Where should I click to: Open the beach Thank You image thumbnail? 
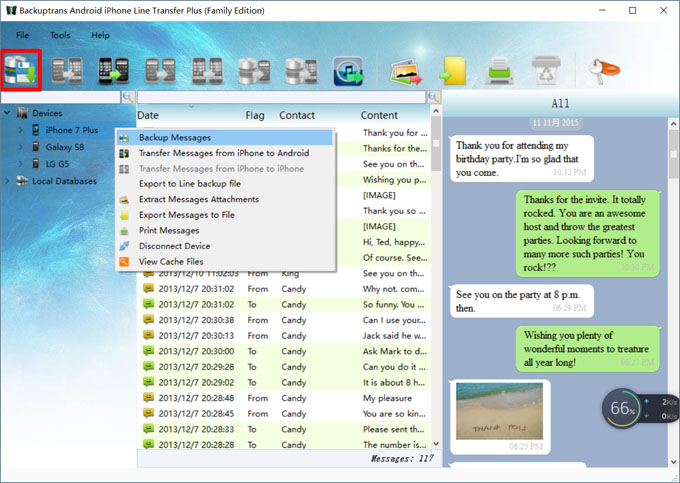499,411
